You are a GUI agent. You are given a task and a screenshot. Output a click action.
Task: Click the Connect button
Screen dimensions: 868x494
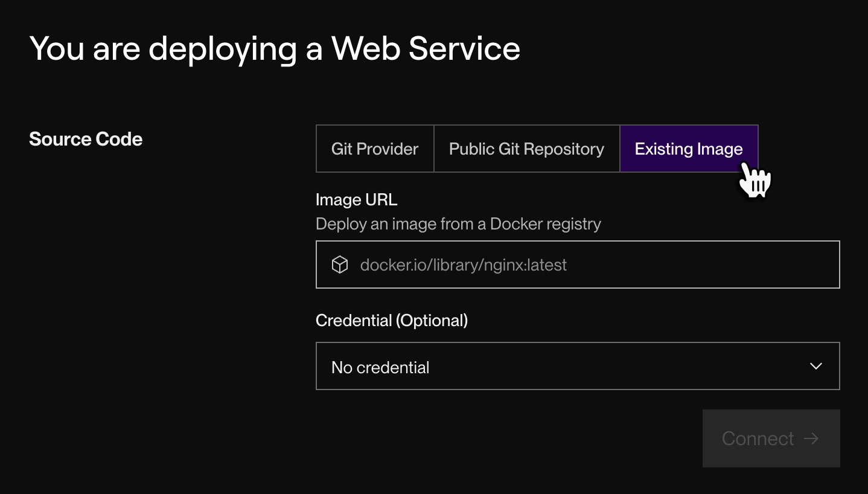pyautogui.click(x=771, y=438)
